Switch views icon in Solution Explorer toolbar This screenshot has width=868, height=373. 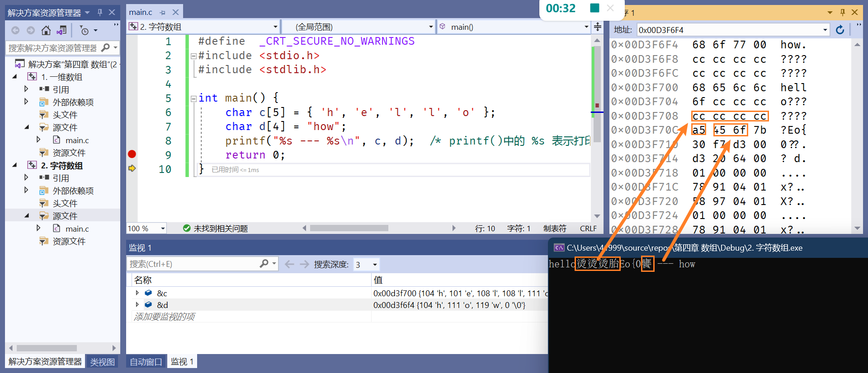pyautogui.click(x=61, y=30)
